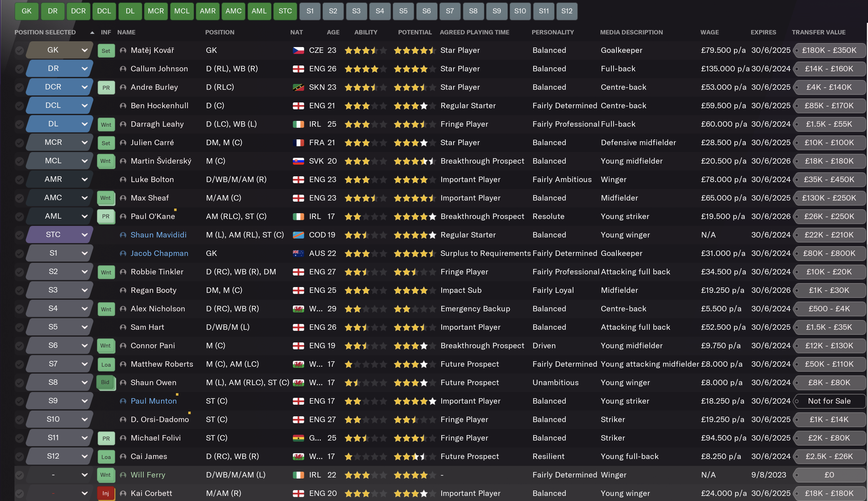
Task: Open Shaun Mavididi player link
Action: [x=159, y=235]
